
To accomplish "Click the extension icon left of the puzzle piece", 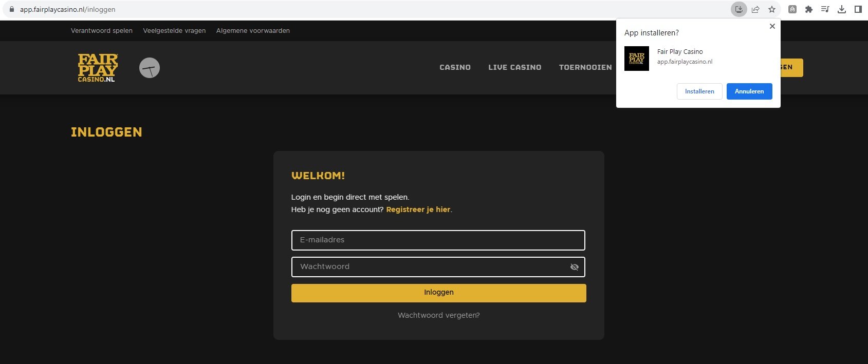I will click(792, 9).
